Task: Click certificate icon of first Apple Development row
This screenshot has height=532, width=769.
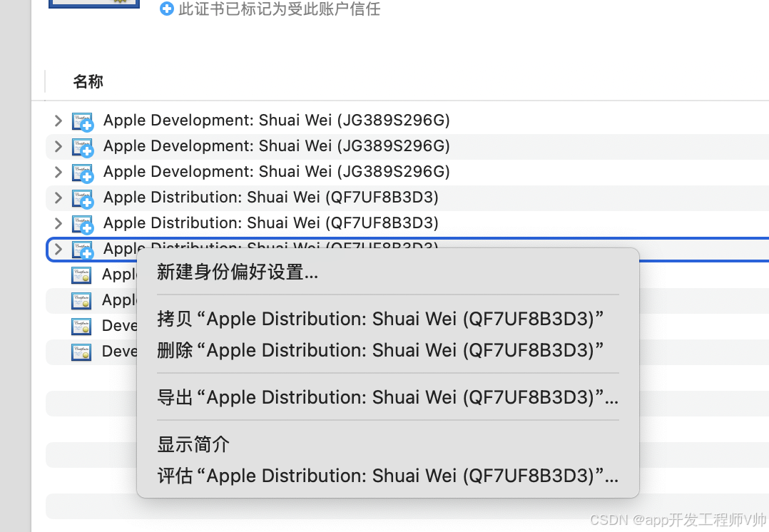Action: [x=83, y=122]
